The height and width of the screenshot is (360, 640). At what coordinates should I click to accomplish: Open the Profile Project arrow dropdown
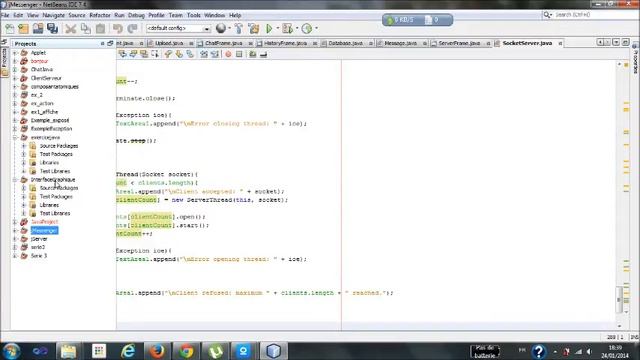point(316,28)
